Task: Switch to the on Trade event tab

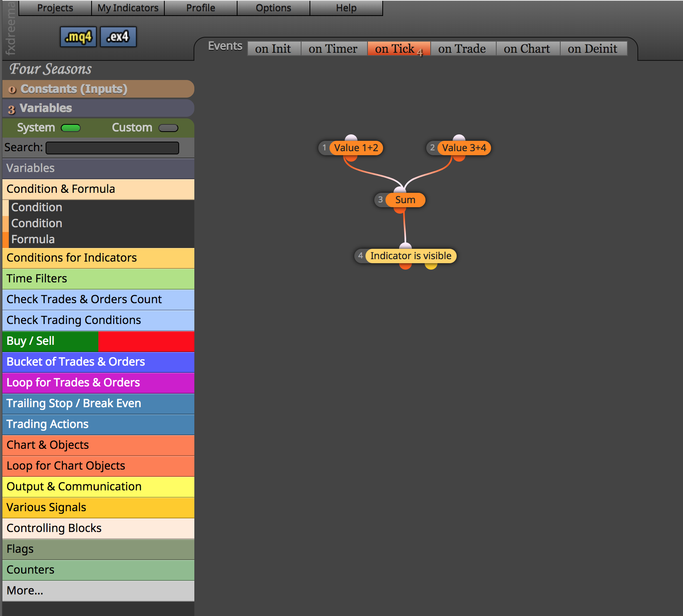Action: 463,49
